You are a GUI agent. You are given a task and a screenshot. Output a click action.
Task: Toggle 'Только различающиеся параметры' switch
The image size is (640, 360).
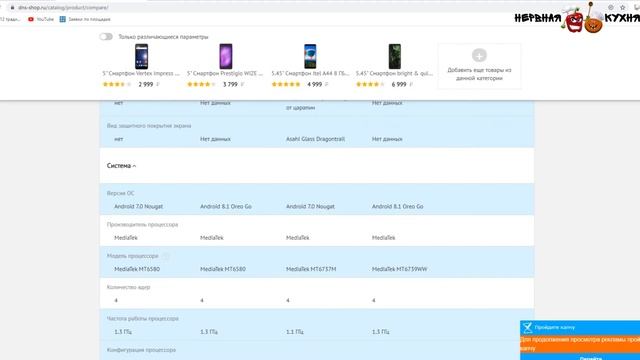tap(106, 37)
